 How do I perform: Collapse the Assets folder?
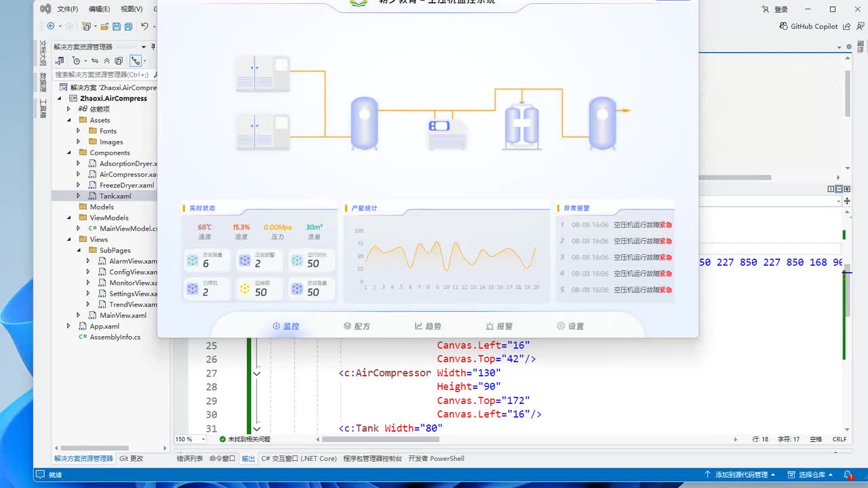69,120
